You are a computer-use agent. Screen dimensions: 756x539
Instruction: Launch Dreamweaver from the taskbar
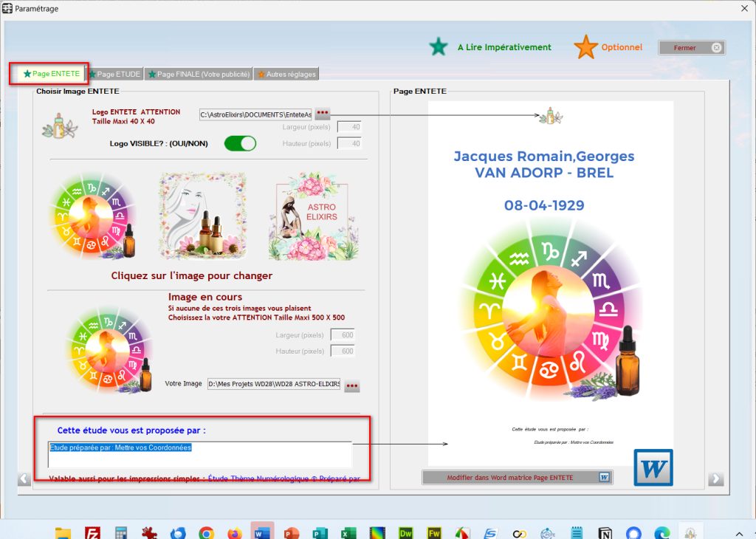405,533
